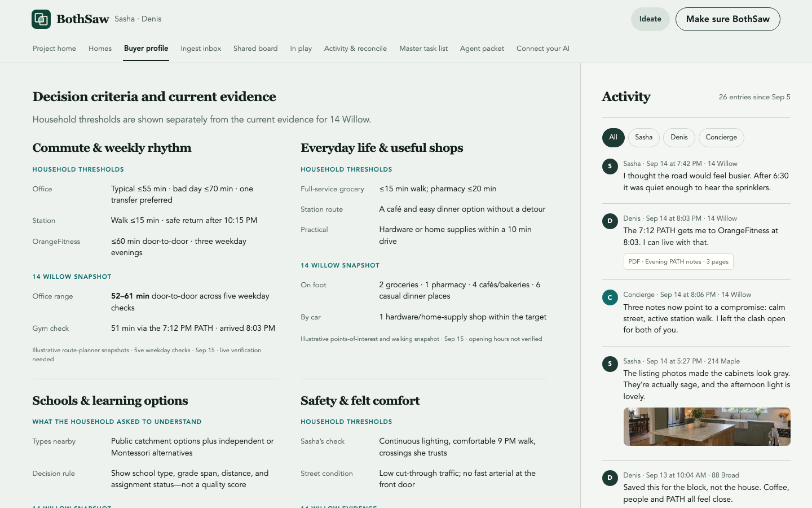Click 'Schools & learning options' heading

[x=110, y=401]
